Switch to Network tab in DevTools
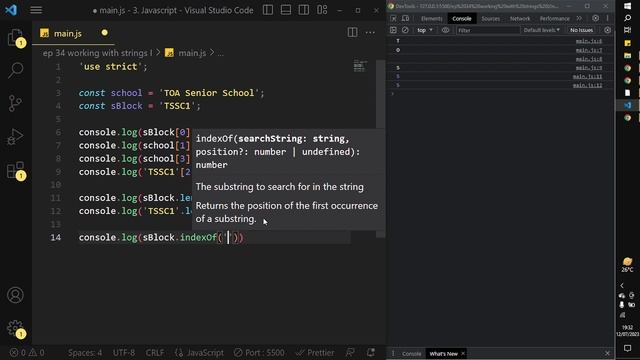 point(520,18)
